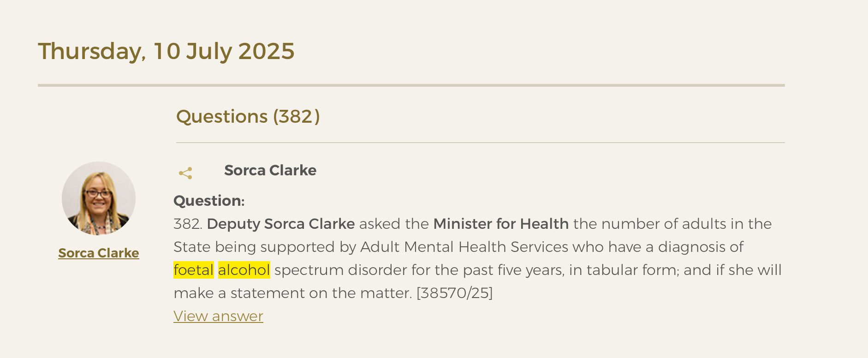The width and height of the screenshot is (868, 358).
Task: Click the thin divider under Questions heading
Action: [x=481, y=143]
